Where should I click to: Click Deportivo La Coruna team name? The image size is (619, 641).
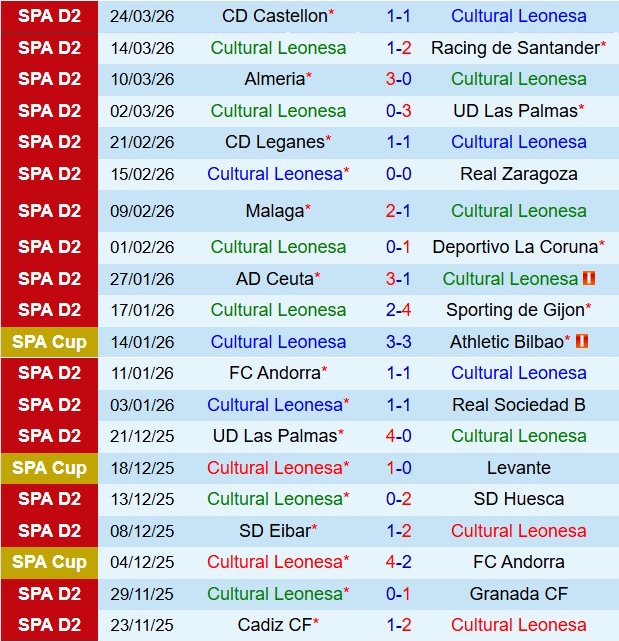tap(514, 246)
